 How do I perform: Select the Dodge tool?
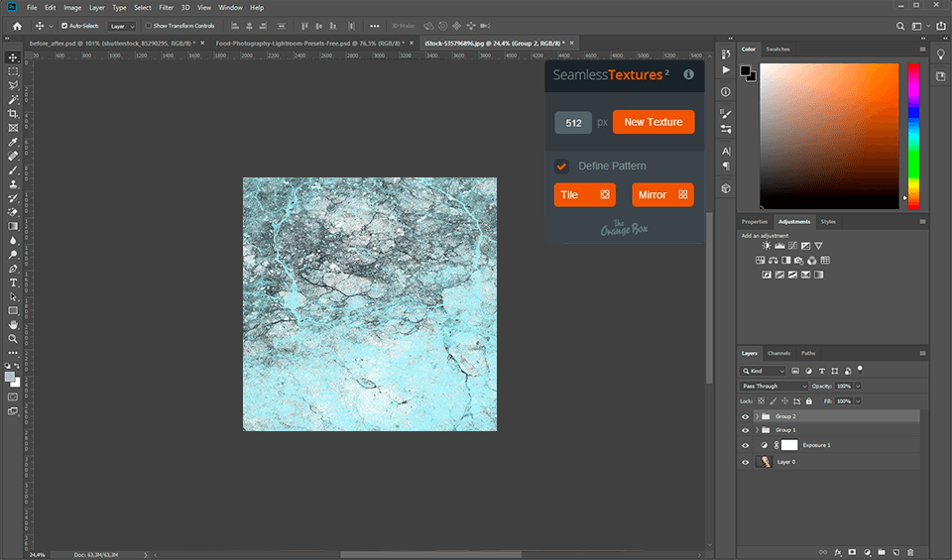[13, 255]
